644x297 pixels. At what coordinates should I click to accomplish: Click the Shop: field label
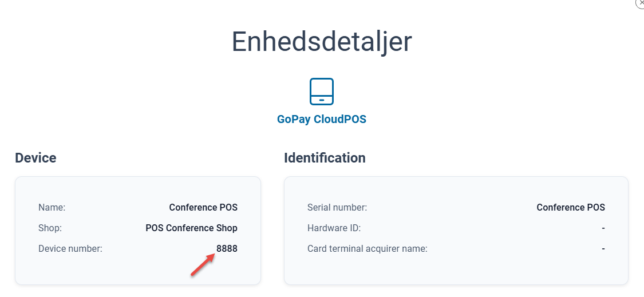50,228
